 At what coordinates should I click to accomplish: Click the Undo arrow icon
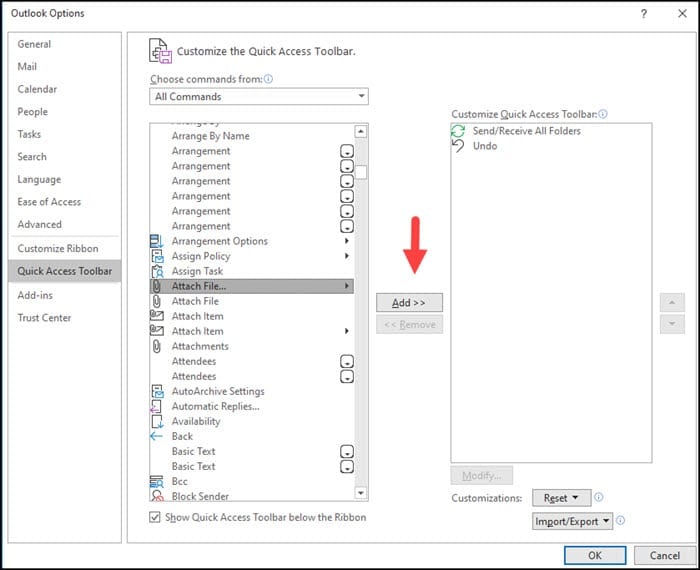click(458, 146)
